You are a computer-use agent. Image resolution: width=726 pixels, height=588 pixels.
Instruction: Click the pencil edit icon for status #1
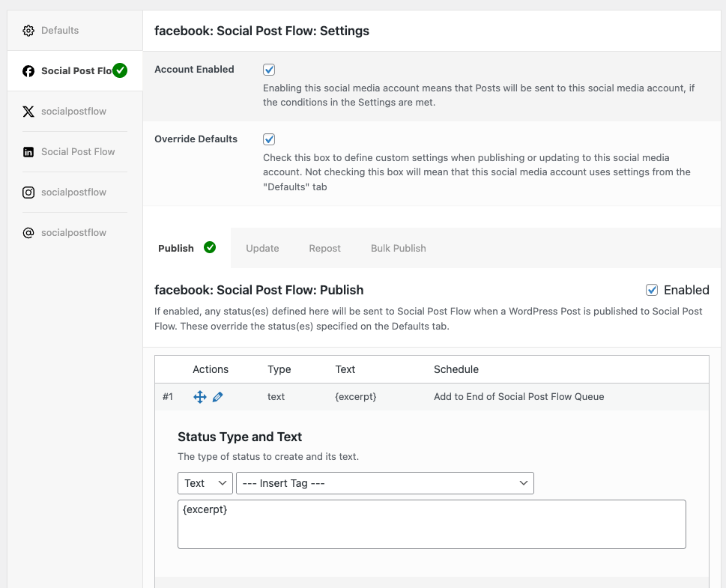pos(217,397)
